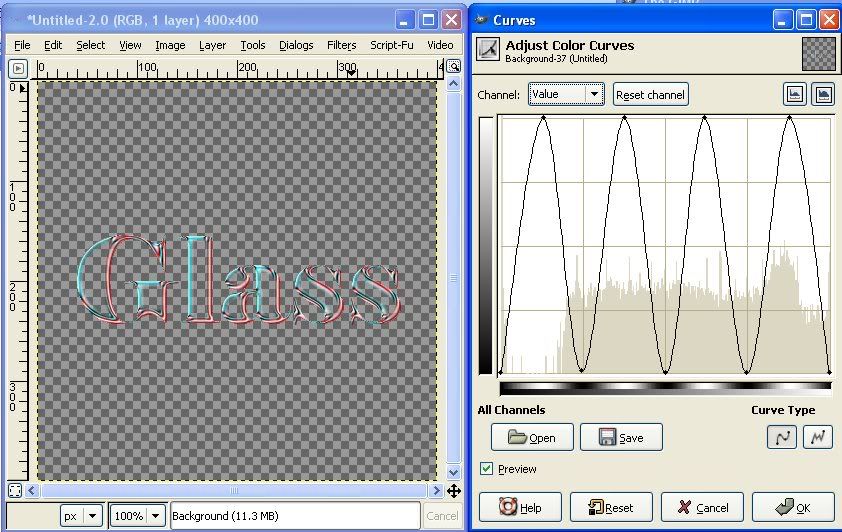842x532 pixels.
Task: Click the second curve peak control point
Action: [625, 118]
